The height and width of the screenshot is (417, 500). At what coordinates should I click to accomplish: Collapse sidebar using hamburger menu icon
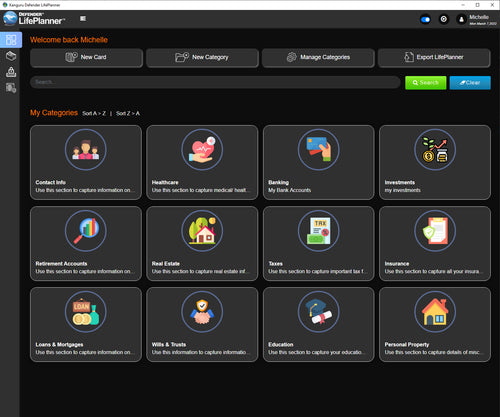[x=83, y=19]
